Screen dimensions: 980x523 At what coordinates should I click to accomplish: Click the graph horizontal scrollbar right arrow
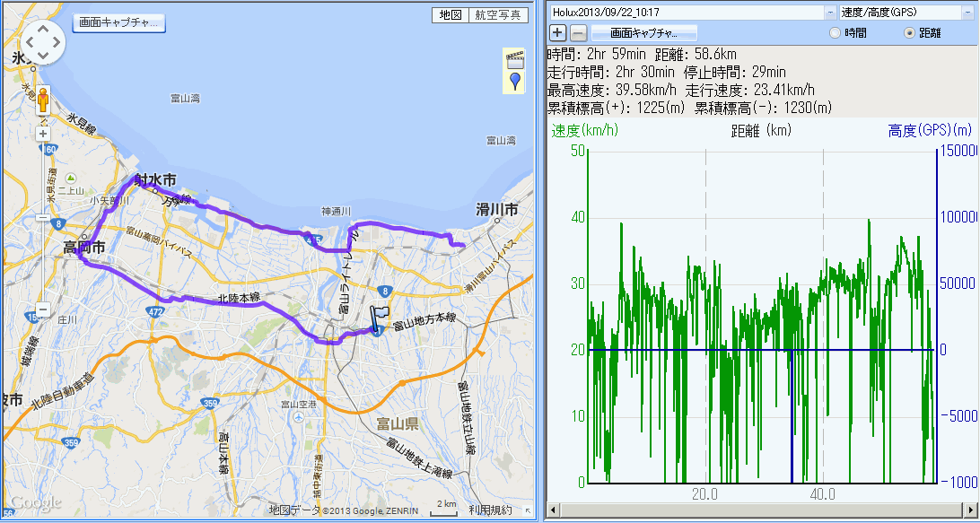972,509
